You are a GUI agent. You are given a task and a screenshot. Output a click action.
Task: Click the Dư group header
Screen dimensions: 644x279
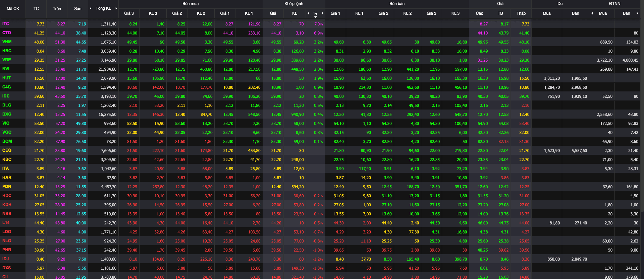pyautogui.click(x=560, y=4)
